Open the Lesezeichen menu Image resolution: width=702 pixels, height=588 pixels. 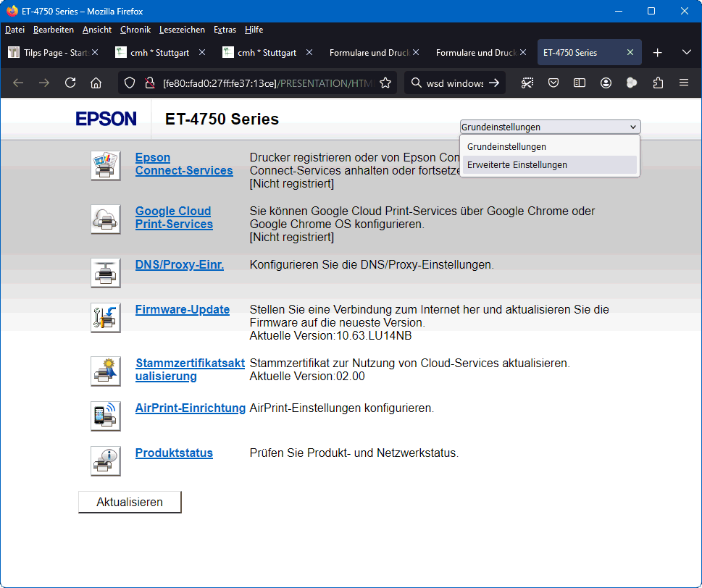182,30
